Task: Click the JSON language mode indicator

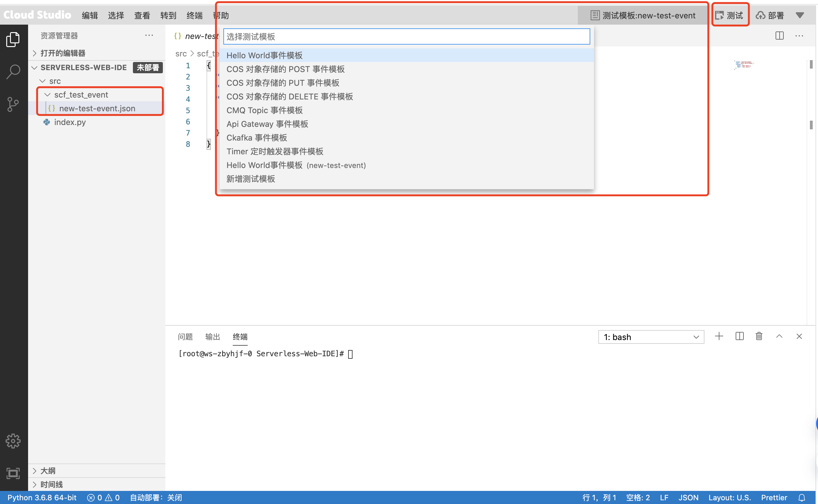Action: (x=688, y=498)
